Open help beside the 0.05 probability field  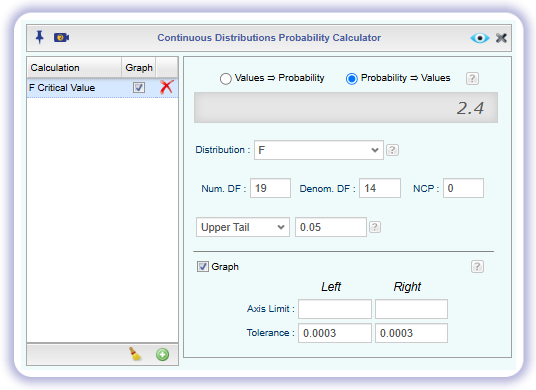coord(375,227)
